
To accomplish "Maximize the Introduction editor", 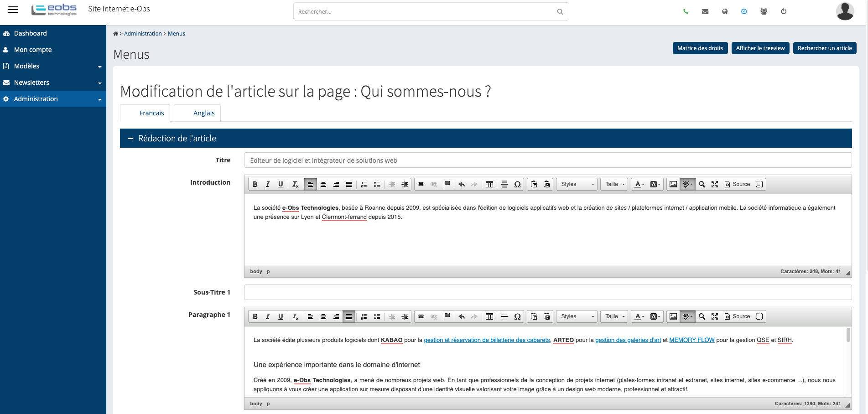I will point(715,184).
